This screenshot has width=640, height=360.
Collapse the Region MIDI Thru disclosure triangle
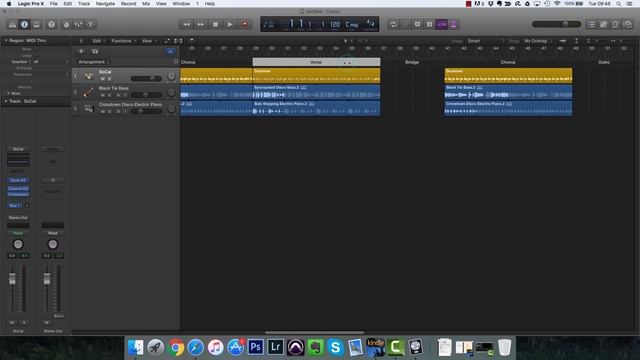click(x=6, y=41)
